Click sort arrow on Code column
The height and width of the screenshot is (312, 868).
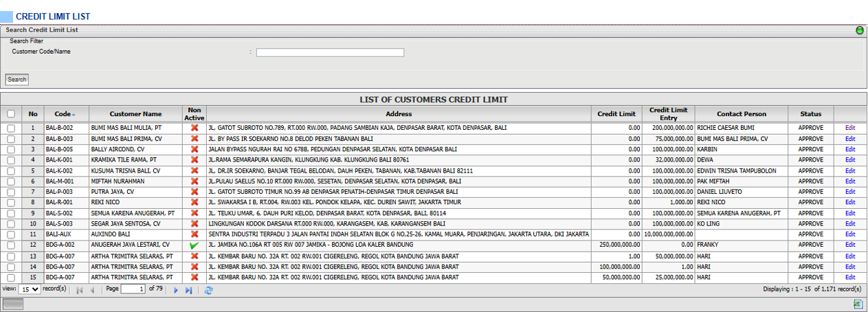74,114
